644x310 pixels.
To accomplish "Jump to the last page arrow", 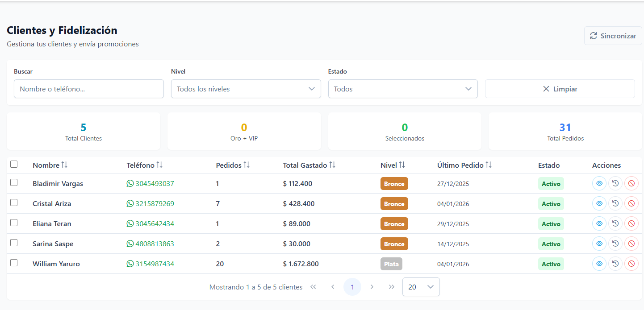I will pos(392,287).
